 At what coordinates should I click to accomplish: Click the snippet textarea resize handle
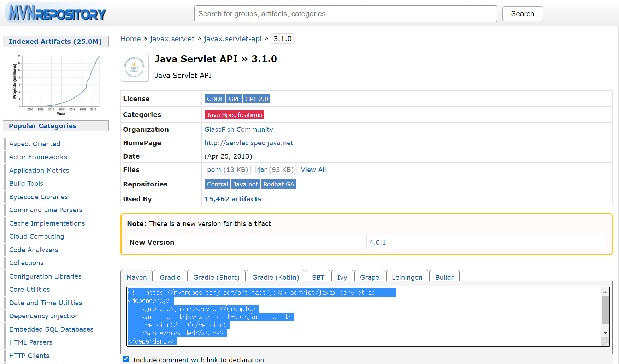tap(606, 343)
